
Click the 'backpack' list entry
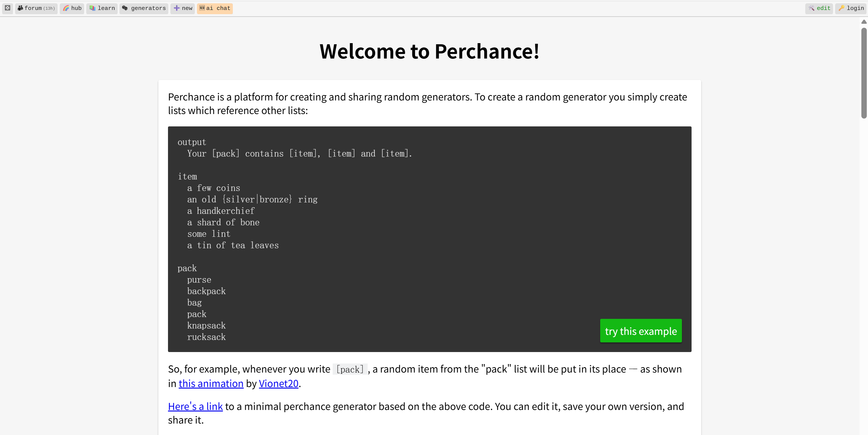coord(206,291)
